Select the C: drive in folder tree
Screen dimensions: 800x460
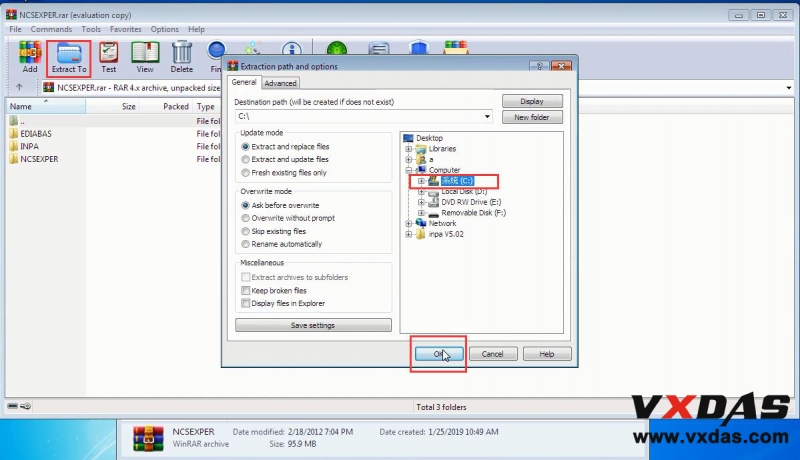pyautogui.click(x=457, y=181)
